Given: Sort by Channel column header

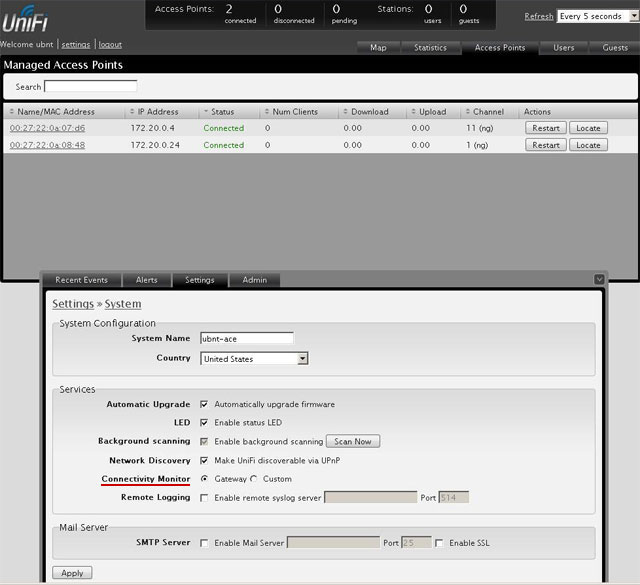Looking at the screenshot, I should pyautogui.click(x=488, y=112).
